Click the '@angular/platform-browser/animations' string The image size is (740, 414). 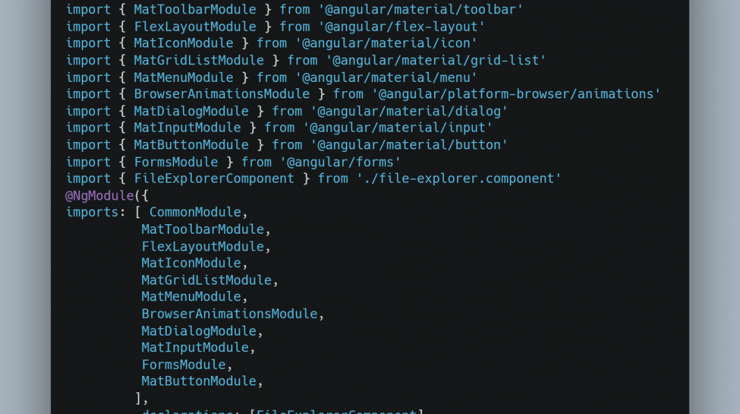pos(516,94)
